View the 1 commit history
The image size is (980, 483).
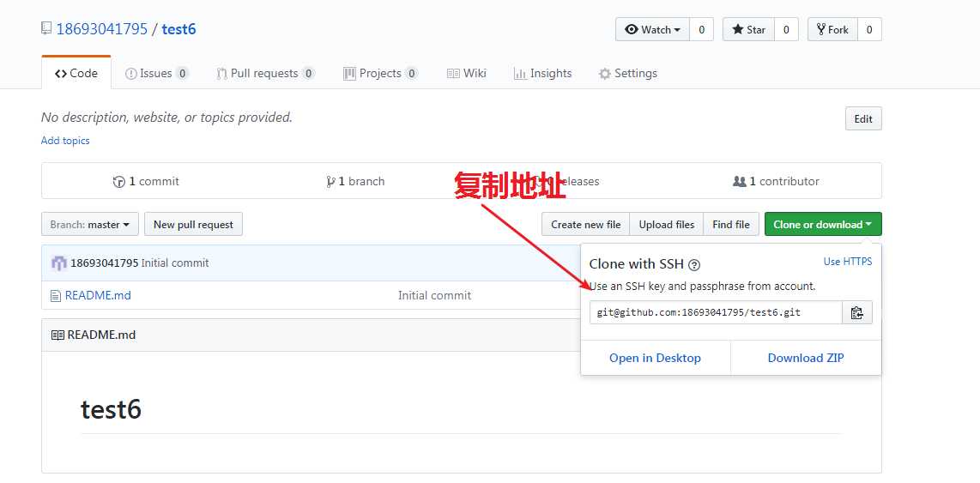[x=146, y=181]
